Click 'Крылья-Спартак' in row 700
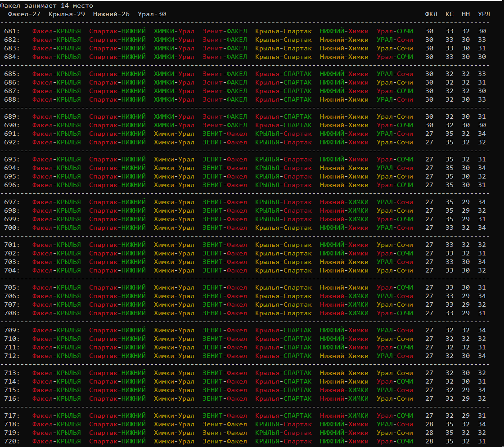 [x=283, y=228]
